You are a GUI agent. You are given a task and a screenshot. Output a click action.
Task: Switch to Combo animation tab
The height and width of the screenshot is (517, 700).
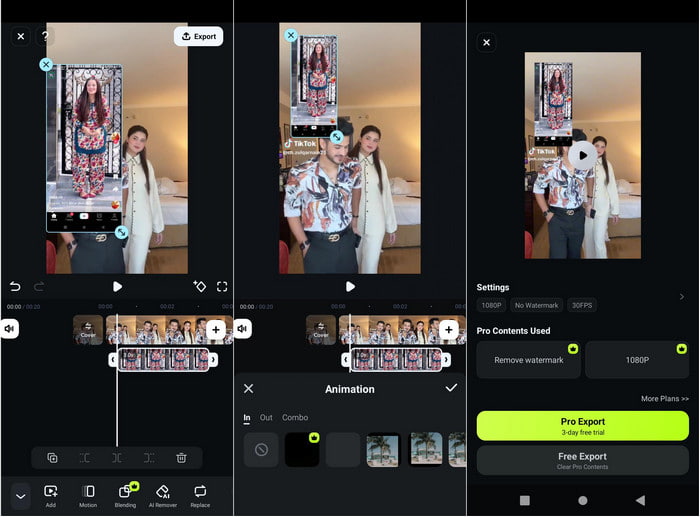click(295, 417)
